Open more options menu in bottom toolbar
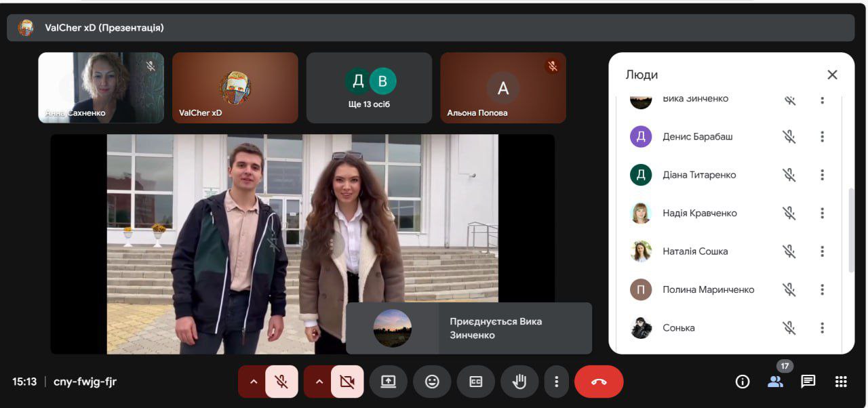Image resolution: width=868 pixels, height=408 pixels. click(x=556, y=382)
